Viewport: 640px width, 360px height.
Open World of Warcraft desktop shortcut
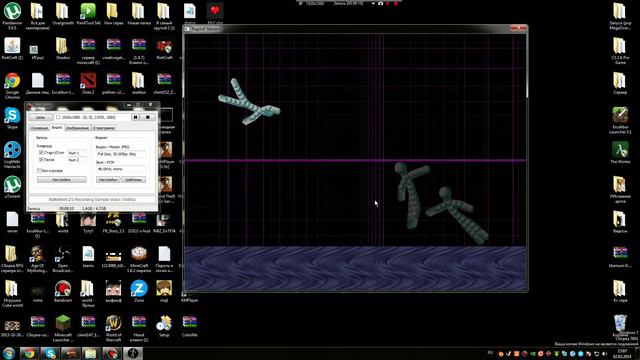113,323
